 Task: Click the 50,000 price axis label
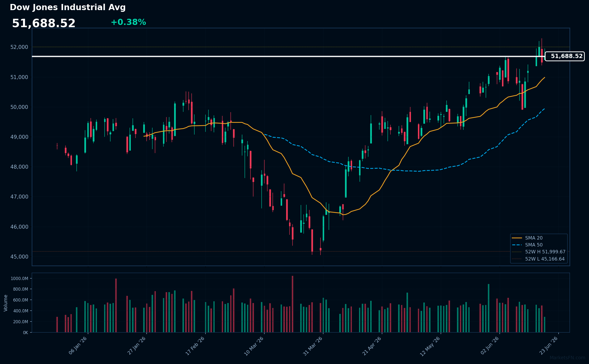pyautogui.click(x=19, y=107)
